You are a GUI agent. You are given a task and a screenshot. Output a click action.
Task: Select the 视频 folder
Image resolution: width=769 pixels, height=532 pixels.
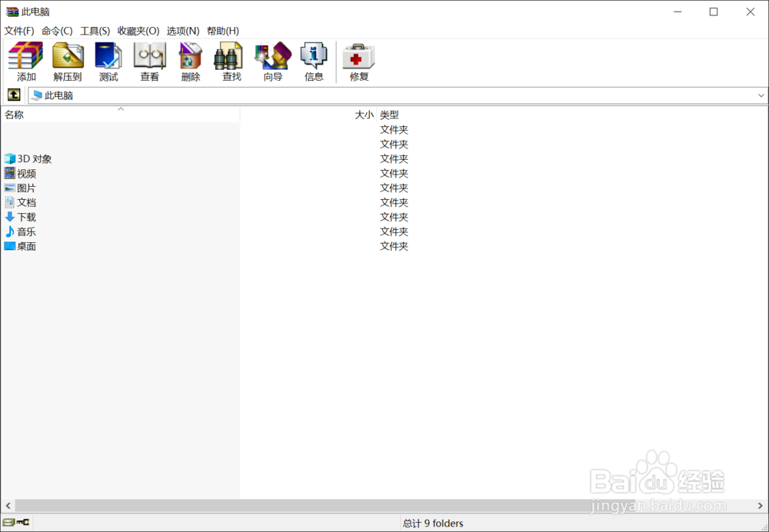pyautogui.click(x=20, y=173)
